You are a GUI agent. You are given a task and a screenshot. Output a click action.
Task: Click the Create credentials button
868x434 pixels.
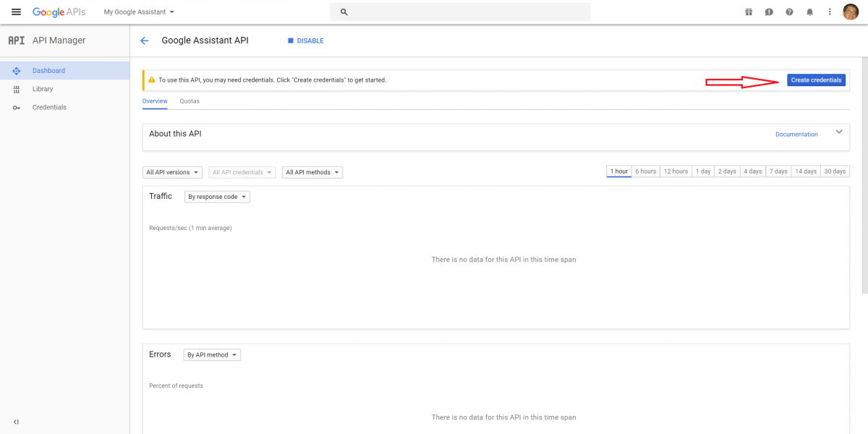816,80
